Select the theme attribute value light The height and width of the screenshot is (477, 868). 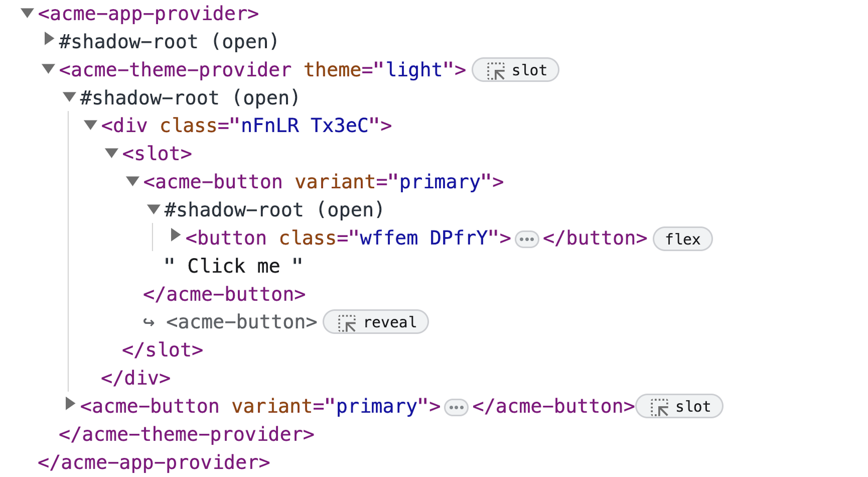[x=414, y=69]
